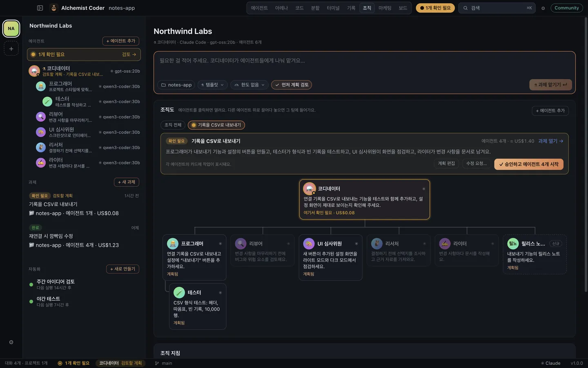Open the 한도 없음 dropdown
Viewport: 588px width, 368px height.
[x=249, y=85]
